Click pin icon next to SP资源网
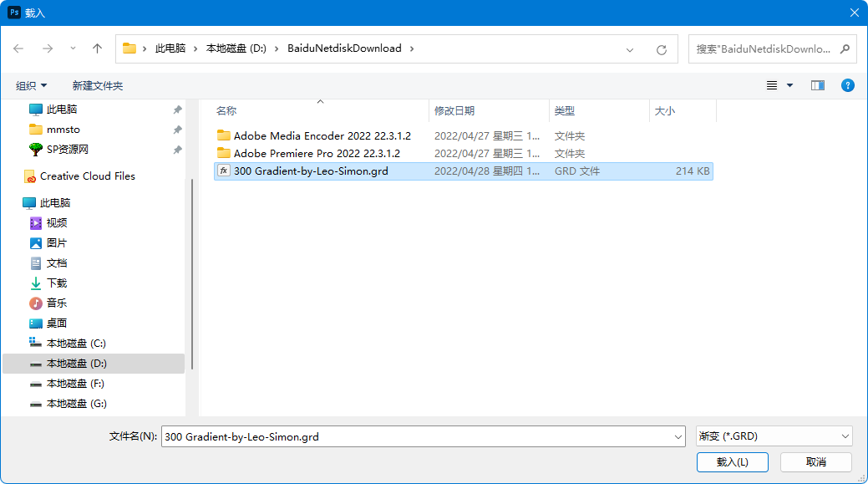 pyautogui.click(x=177, y=150)
